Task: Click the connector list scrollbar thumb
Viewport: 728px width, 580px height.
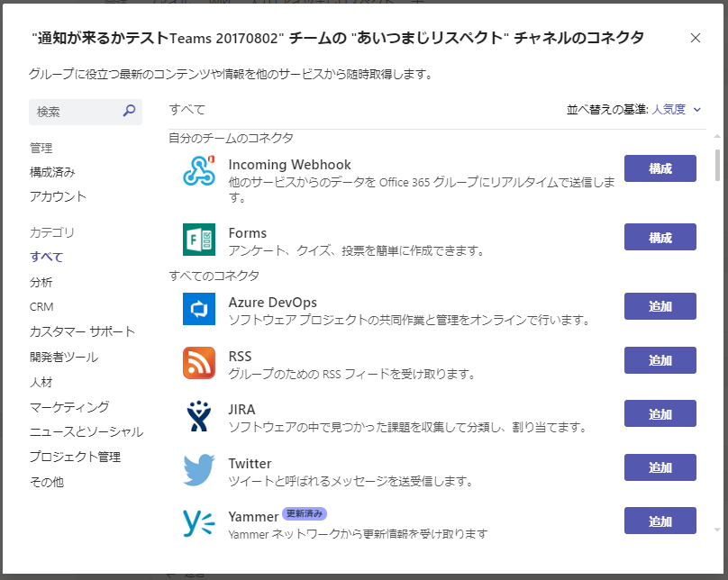Action: click(717, 165)
